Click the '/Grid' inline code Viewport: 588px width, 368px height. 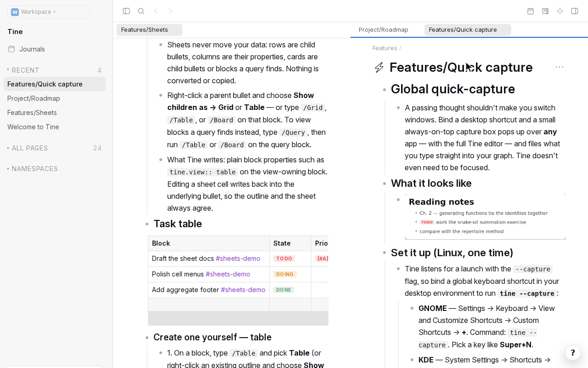point(313,108)
